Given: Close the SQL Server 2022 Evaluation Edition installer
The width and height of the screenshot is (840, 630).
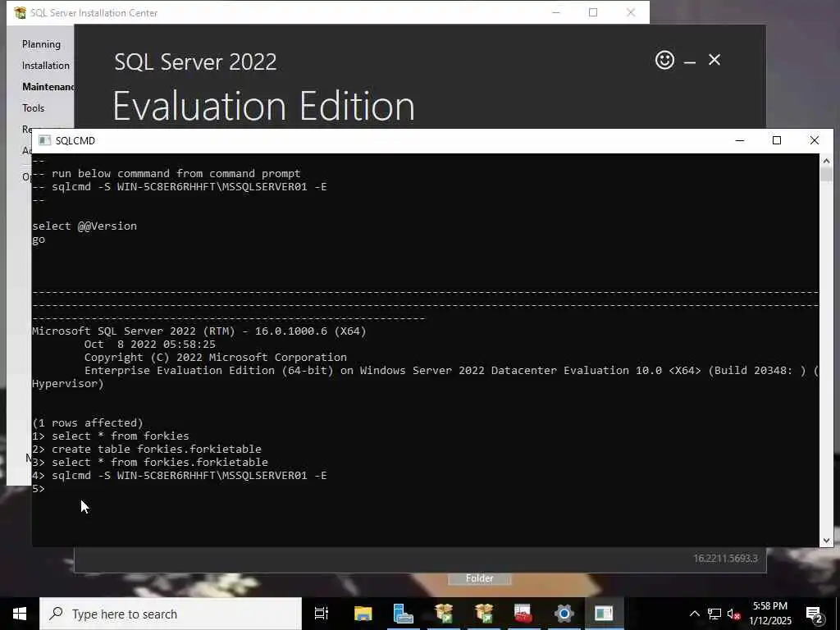Looking at the screenshot, I should pos(714,60).
